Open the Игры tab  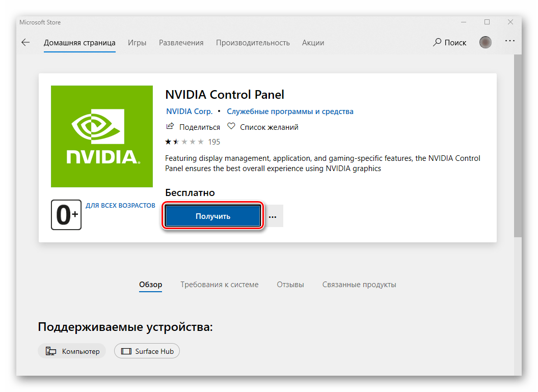click(137, 43)
